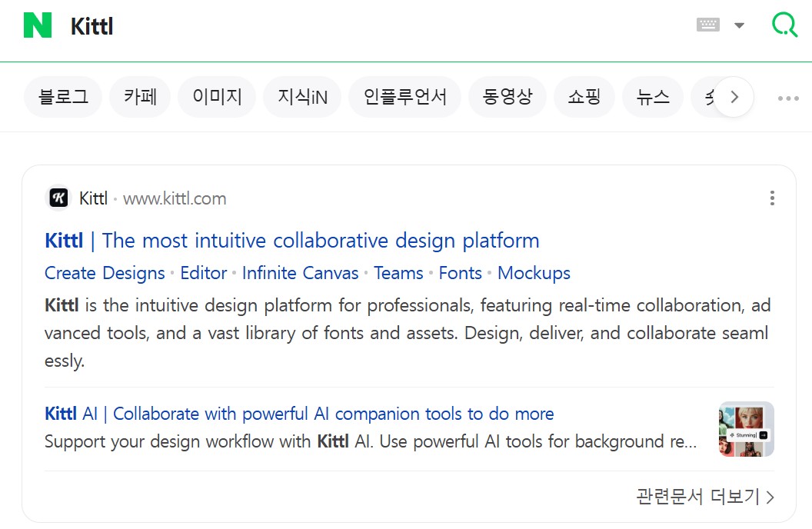Switch to the 뉴스 tab

pyautogui.click(x=653, y=97)
